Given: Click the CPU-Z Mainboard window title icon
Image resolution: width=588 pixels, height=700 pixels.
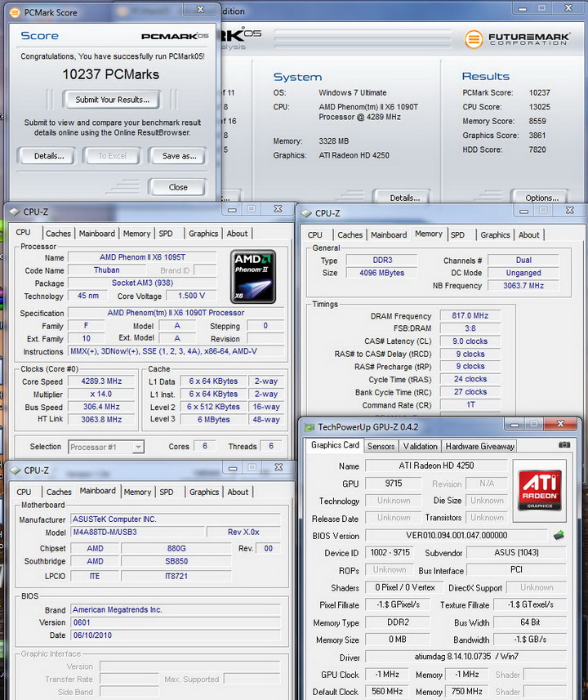Looking at the screenshot, I should pos(16,470).
